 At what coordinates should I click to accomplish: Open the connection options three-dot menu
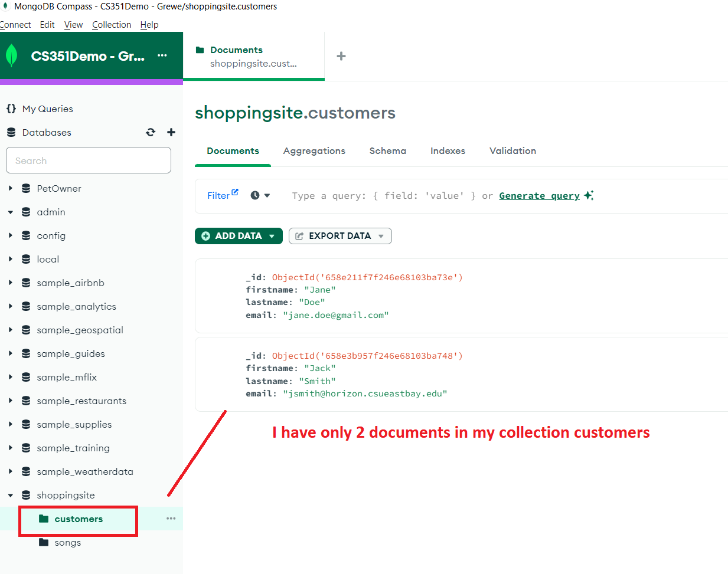pos(162,55)
